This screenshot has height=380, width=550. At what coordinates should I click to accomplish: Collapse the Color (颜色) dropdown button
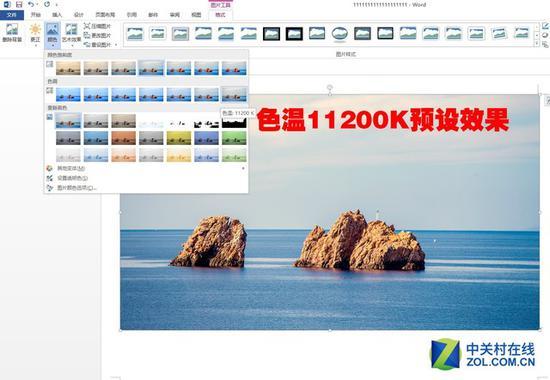click(x=52, y=34)
